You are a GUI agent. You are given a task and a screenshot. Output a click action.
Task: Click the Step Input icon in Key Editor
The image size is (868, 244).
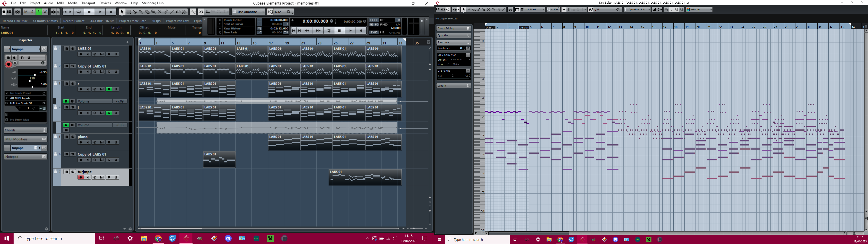tap(655, 9)
